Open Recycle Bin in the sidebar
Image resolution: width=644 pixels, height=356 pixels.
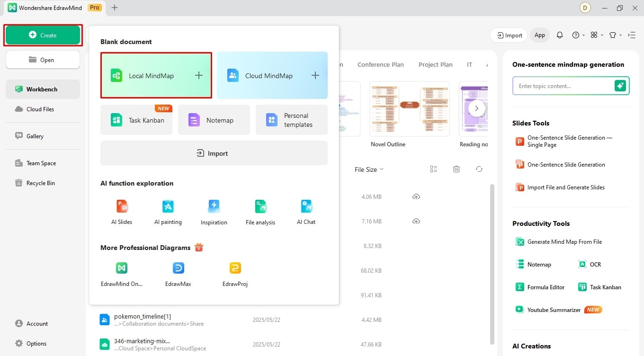pos(43,183)
